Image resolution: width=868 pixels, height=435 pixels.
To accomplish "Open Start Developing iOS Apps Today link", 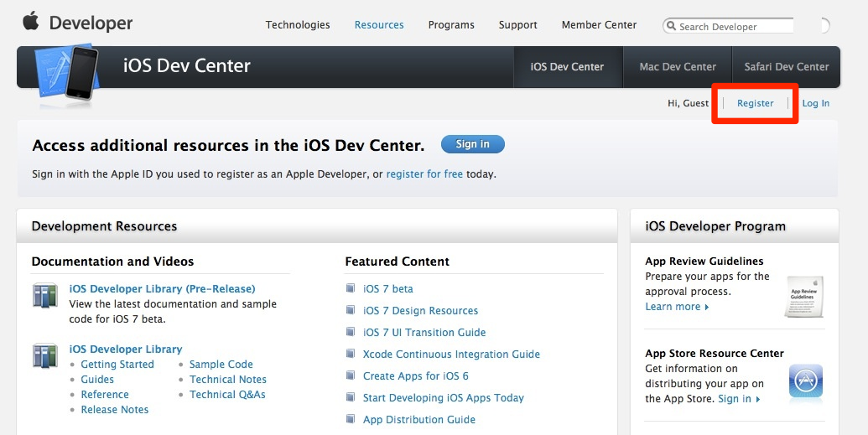I will click(x=444, y=397).
